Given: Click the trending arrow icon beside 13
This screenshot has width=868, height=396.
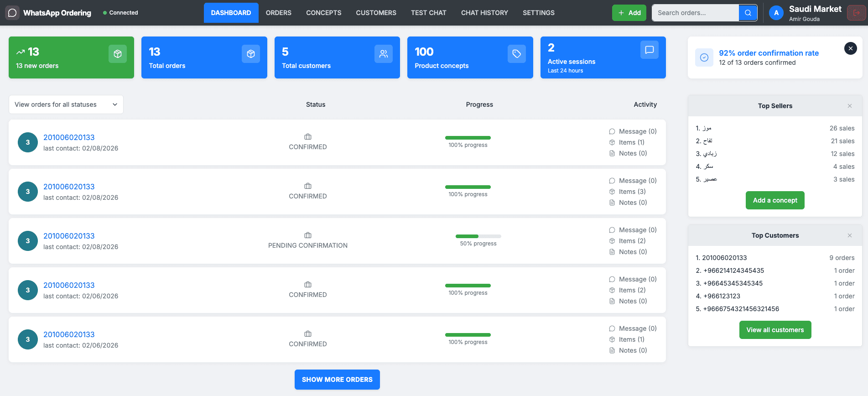Looking at the screenshot, I should tap(21, 52).
